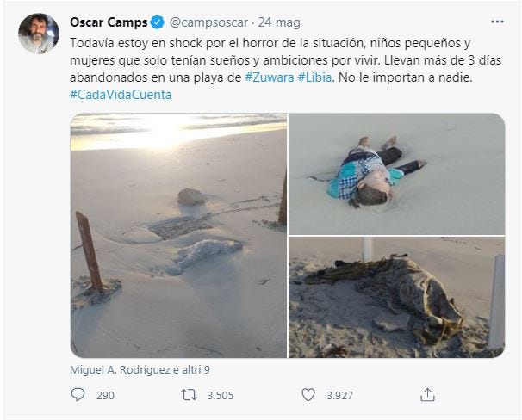The width and height of the screenshot is (522, 420).
Task: Open the bottom right attached photo
Action: coord(397,297)
